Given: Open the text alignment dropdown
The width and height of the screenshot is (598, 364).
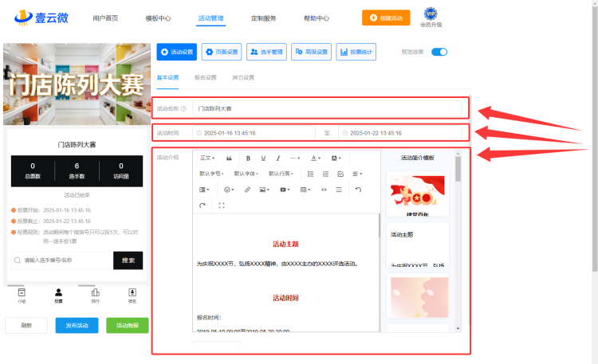Looking at the screenshot, I should click(357, 174).
